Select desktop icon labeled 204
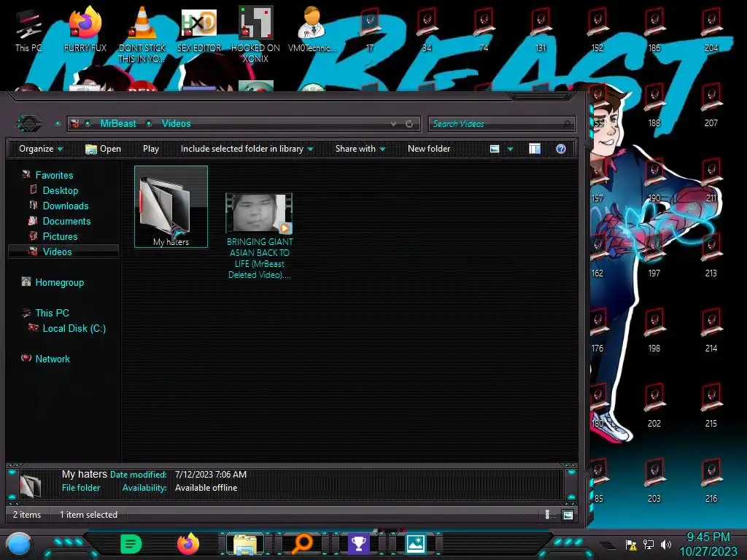This screenshot has width=747, height=560. [x=711, y=30]
